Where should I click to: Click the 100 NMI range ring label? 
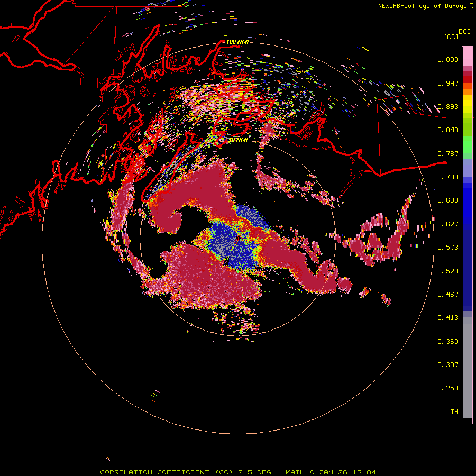pos(237,42)
